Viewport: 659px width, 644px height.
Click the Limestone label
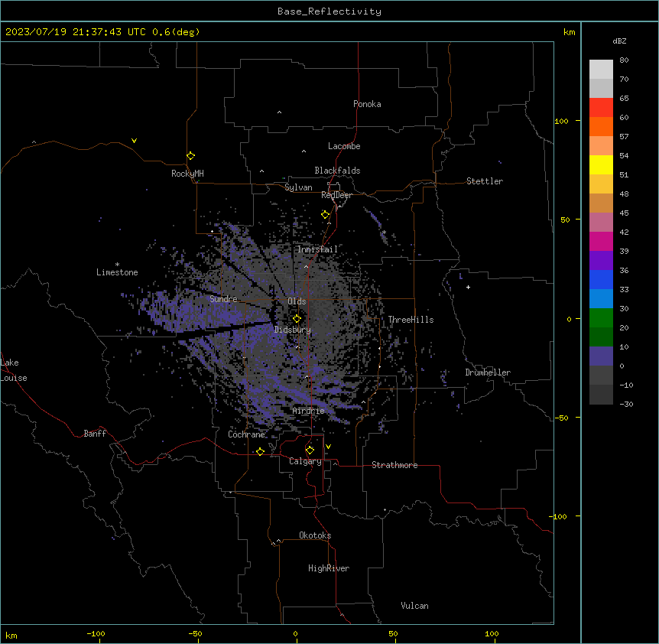(117, 272)
